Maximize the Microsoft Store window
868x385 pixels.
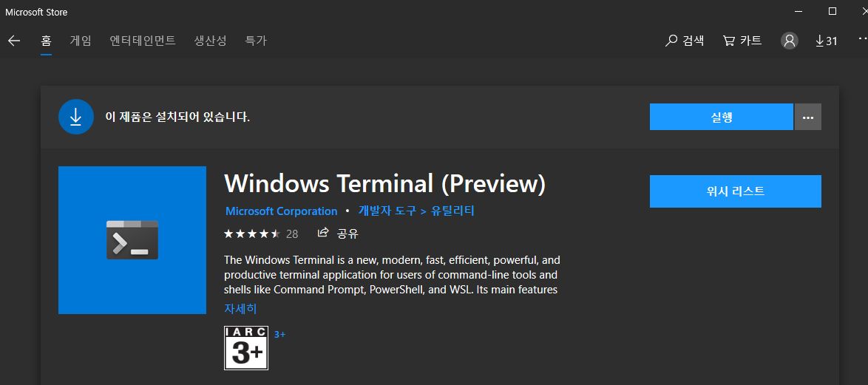[832, 11]
